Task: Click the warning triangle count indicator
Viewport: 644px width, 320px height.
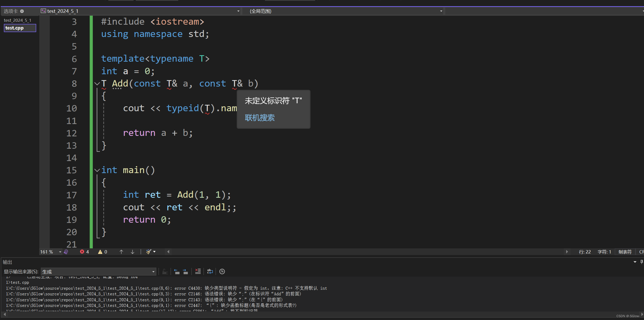Action: coord(102,252)
